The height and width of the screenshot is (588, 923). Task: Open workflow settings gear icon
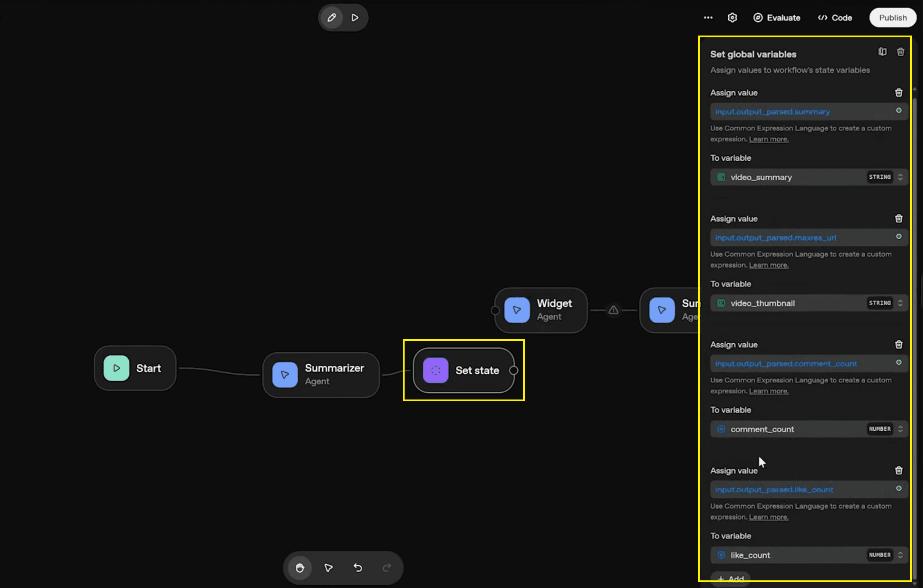pos(732,18)
